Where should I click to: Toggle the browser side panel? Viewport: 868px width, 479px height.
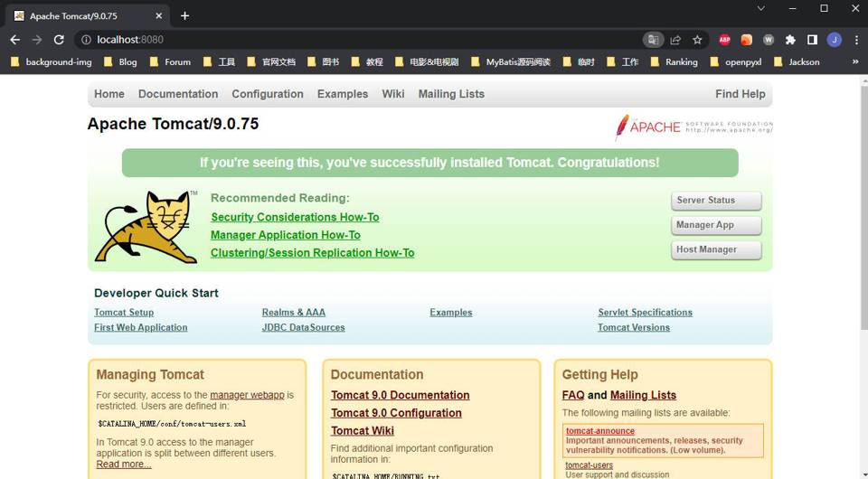click(812, 40)
